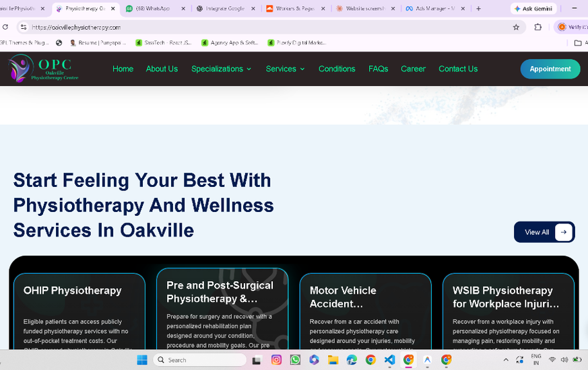The height and width of the screenshot is (370, 588).
Task: Close the Workers & Pages tab
Action: pos(323,8)
